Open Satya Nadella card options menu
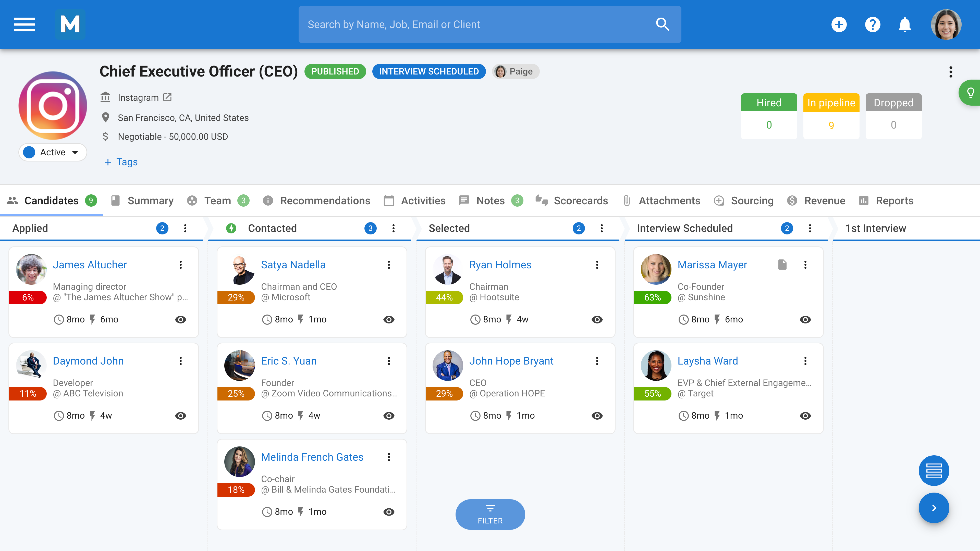The height and width of the screenshot is (551, 980). (389, 265)
